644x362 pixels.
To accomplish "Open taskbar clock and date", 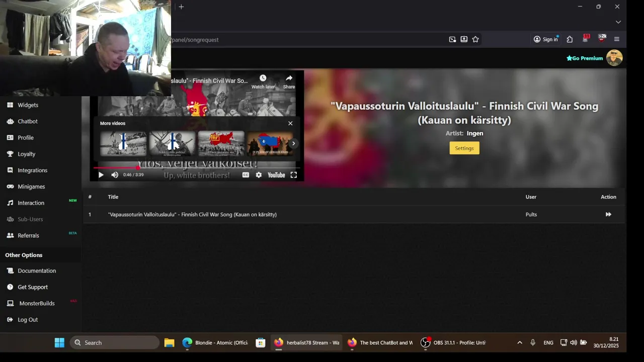I will [605, 342].
